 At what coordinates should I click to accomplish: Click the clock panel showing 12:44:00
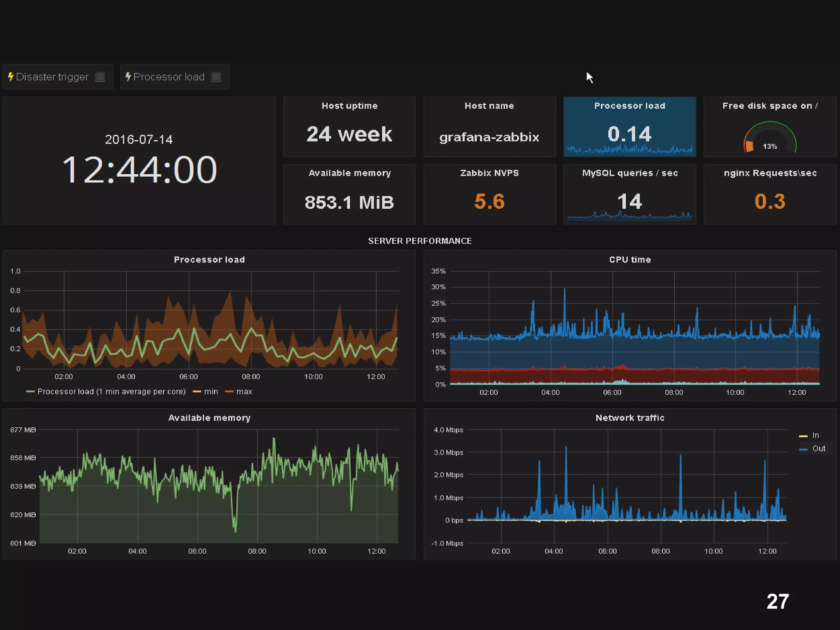click(x=139, y=169)
